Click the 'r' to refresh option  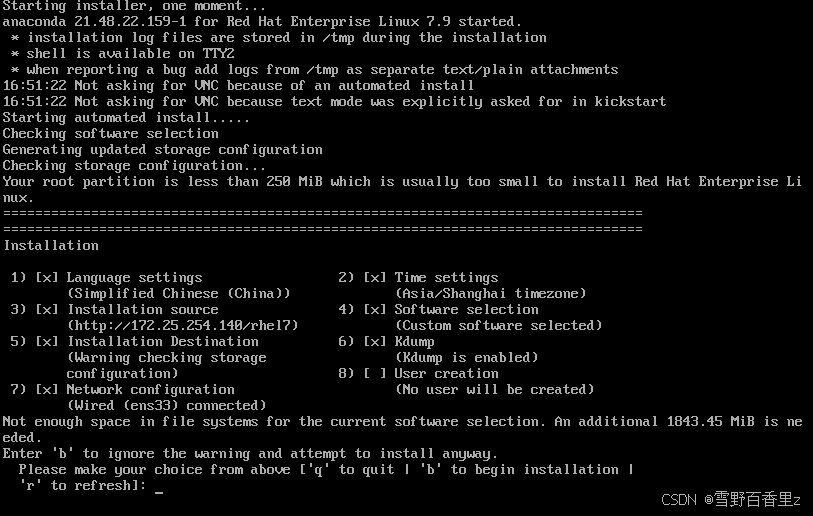click(79, 485)
